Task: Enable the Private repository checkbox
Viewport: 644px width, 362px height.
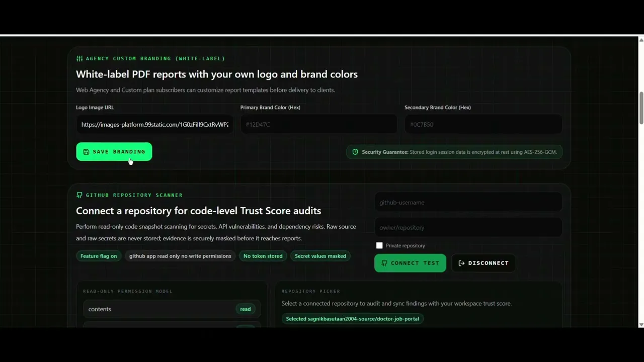Action: tap(379, 245)
